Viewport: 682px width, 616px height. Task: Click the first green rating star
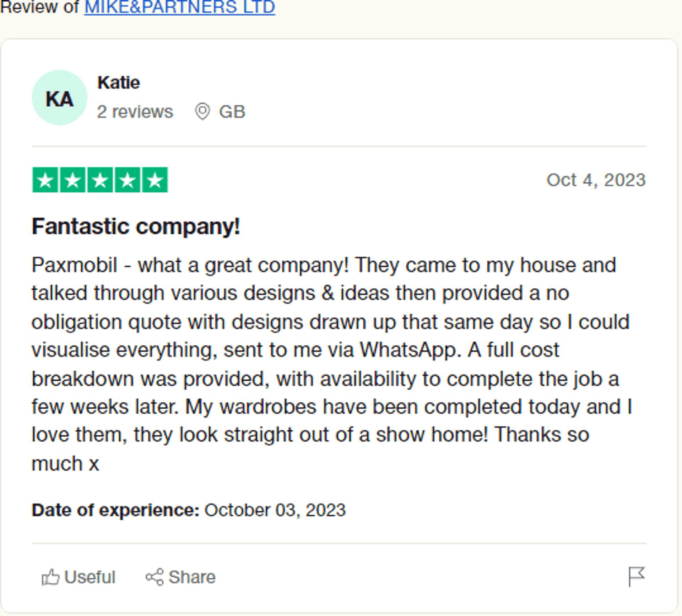point(45,180)
